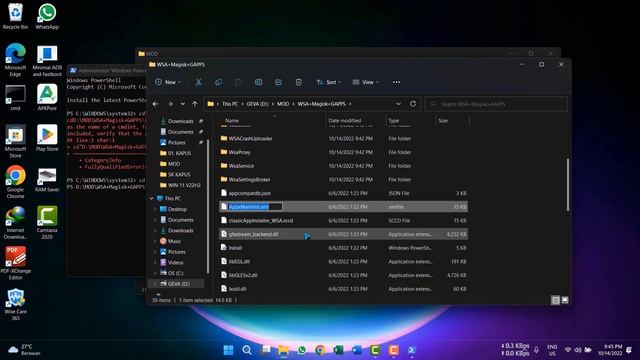Open Microsoft Store desktop shortcut
The height and width of the screenshot is (360, 640).
[x=16, y=142]
